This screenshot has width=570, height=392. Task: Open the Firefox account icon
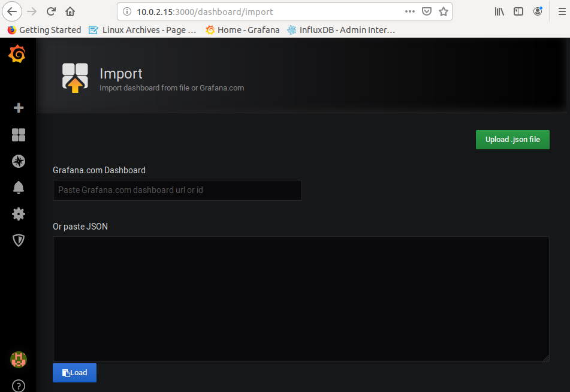point(538,11)
